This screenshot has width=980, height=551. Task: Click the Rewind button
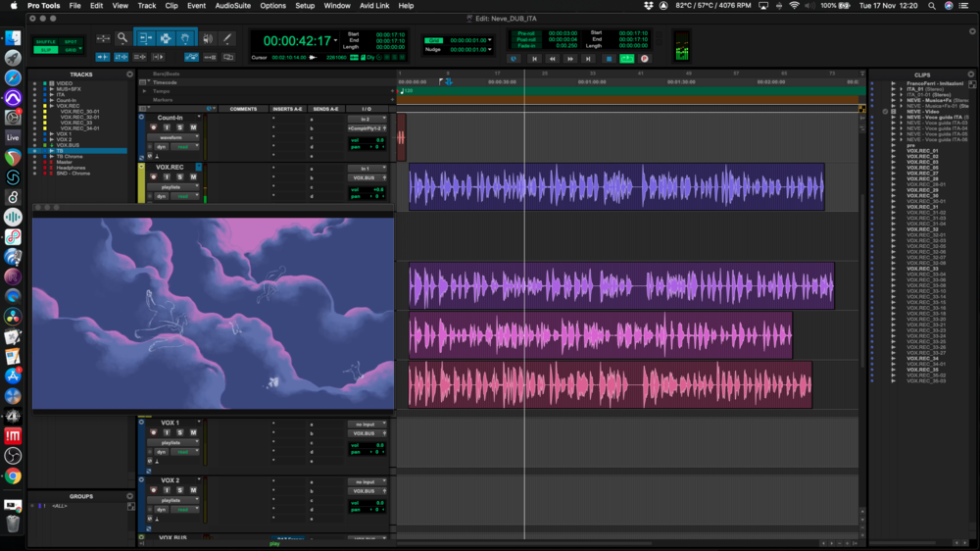[x=552, y=59]
